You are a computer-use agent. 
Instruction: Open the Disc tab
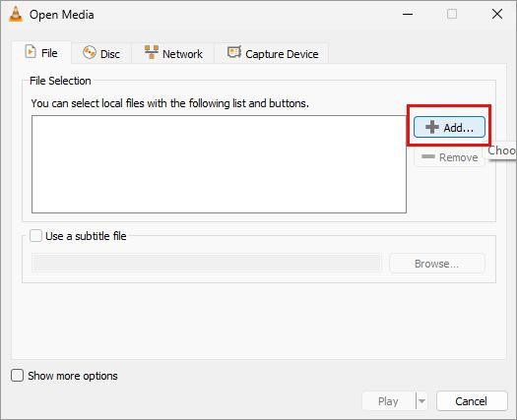coord(101,53)
